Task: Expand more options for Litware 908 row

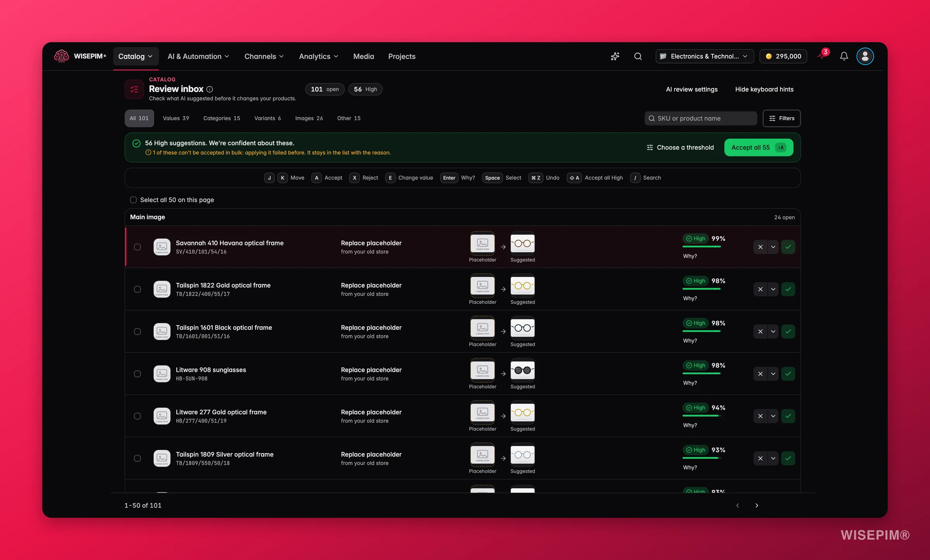Action: click(773, 374)
